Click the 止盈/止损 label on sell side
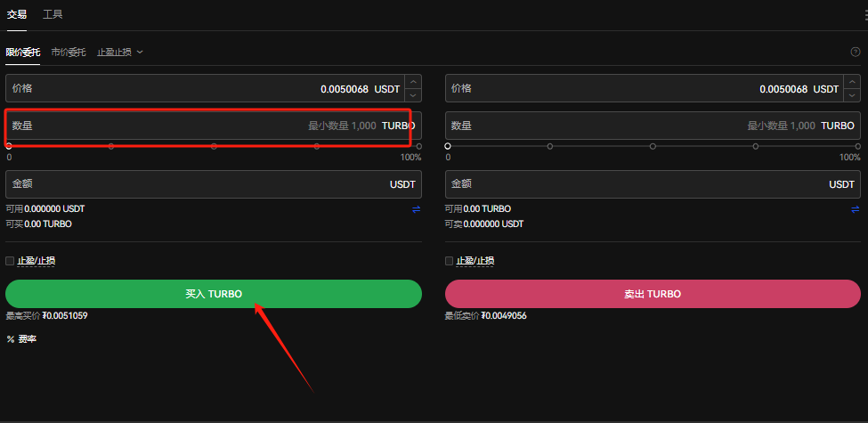Screen dimensions: 868x423 [475, 261]
